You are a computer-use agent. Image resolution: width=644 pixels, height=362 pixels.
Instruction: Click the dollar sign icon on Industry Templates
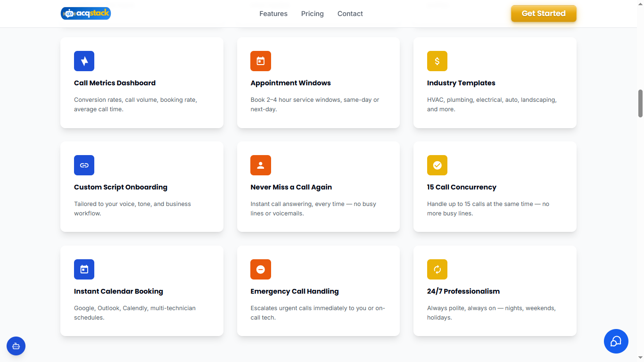click(437, 61)
